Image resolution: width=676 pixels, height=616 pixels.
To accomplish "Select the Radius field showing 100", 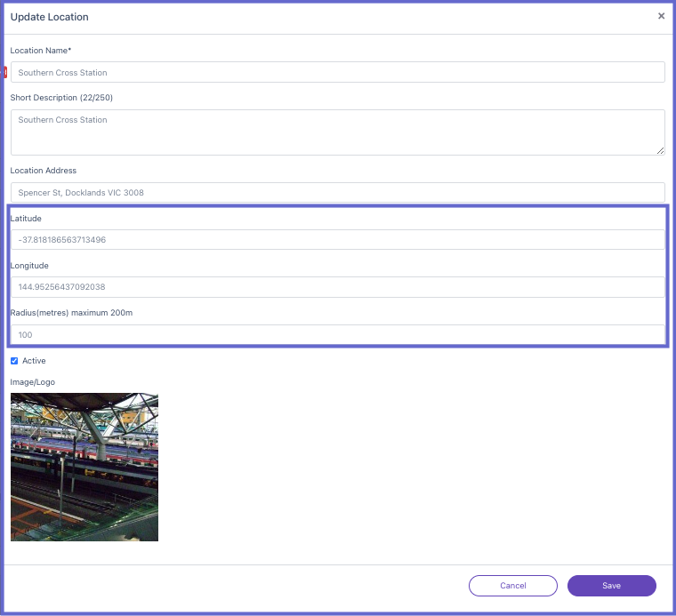I will (x=338, y=335).
